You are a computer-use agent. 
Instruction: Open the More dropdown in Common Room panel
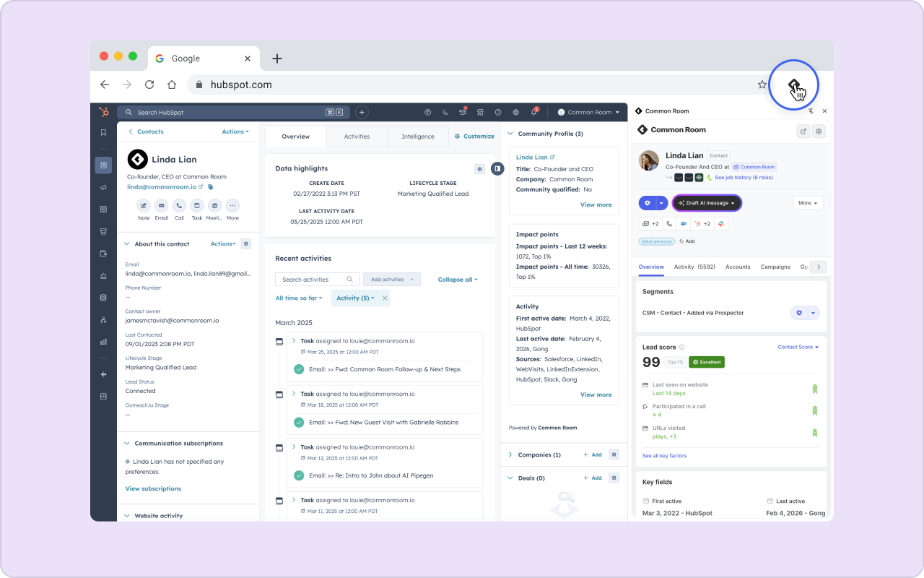[x=808, y=203]
